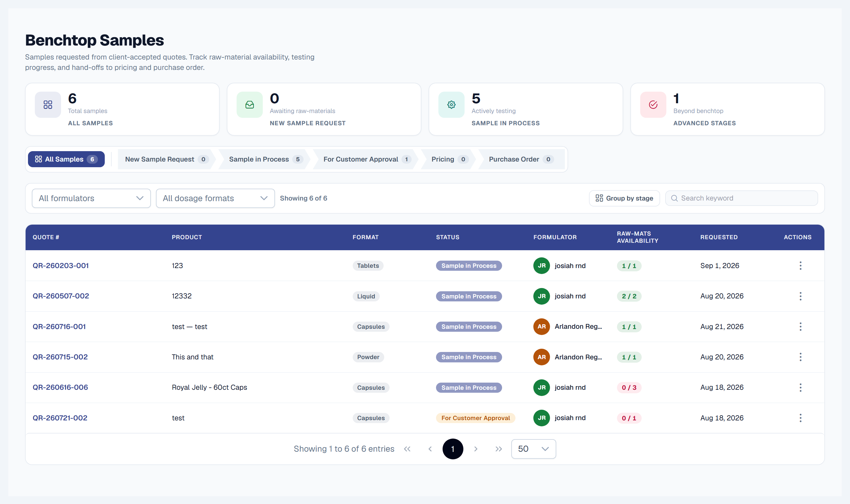Image resolution: width=850 pixels, height=504 pixels.
Task: Click the Actively testing gear icon
Action: [x=451, y=105]
